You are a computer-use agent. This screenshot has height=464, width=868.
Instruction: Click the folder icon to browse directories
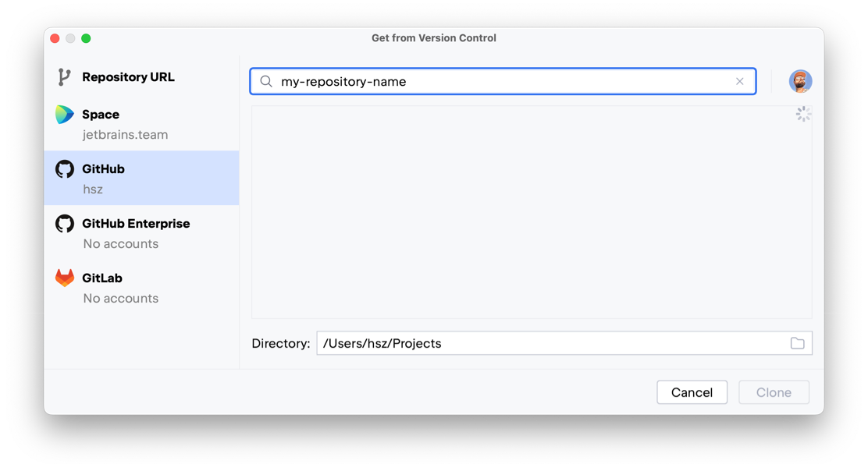797,342
